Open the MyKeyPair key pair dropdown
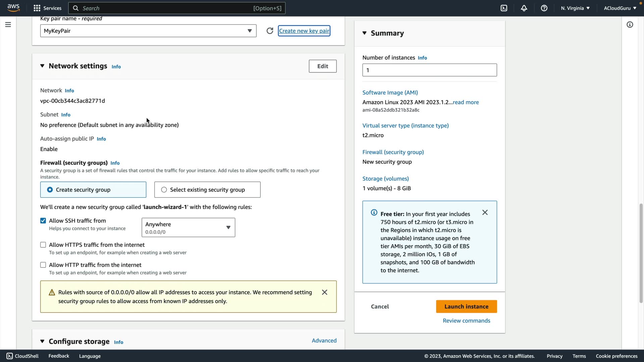644x362 pixels. [148, 31]
